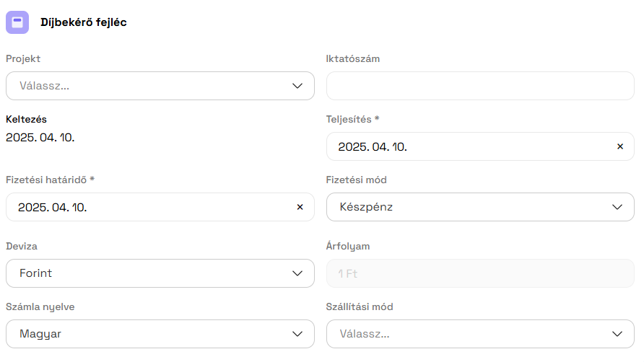The width and height of the screenshot is (644, 362).
Task: Click the Iktatószám field label
Action: click(353, 58)
